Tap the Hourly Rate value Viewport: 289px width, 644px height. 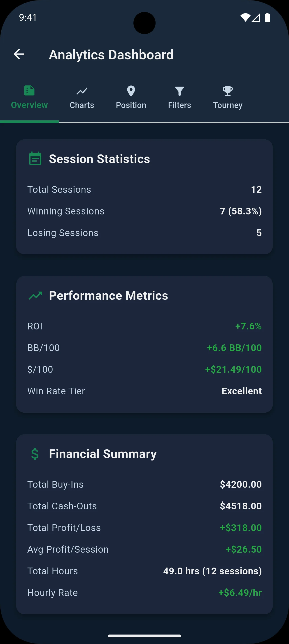pos(240,593)
